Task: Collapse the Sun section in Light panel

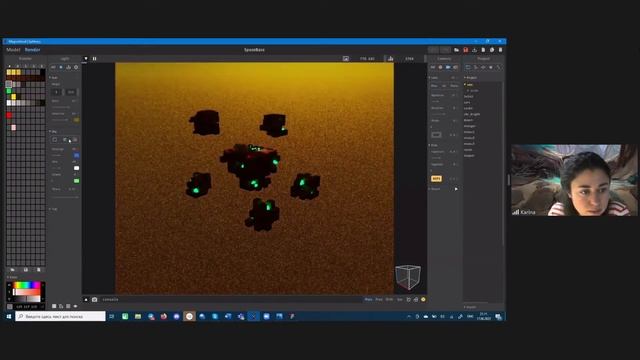Action: pos(53,78)
